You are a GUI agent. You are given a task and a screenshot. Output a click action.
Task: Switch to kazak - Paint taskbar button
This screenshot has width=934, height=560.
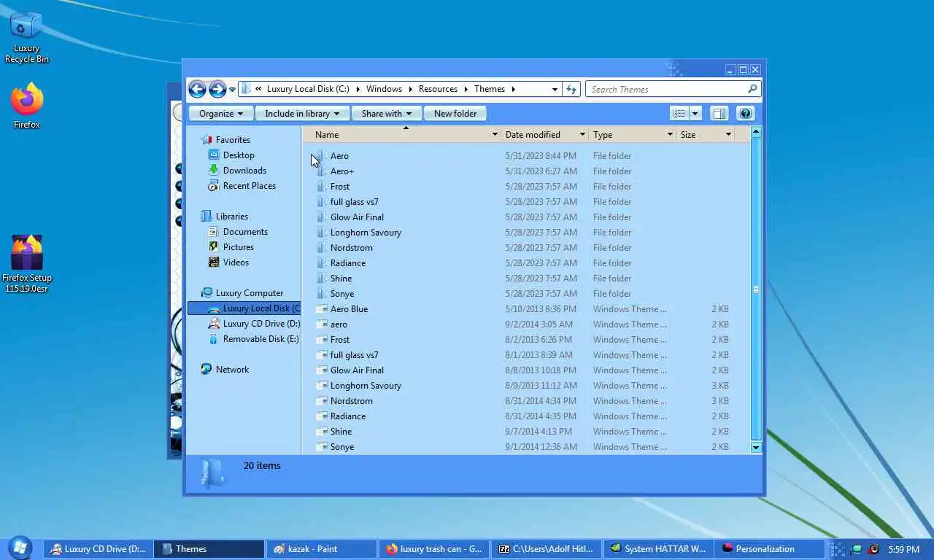[x=321, y=549]
